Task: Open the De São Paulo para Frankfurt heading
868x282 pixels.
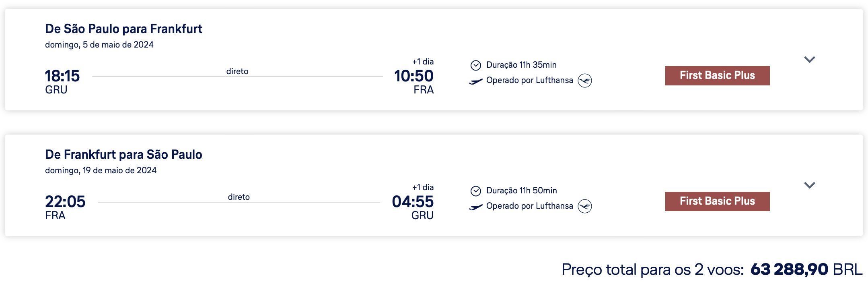Action: coord(123,29)
